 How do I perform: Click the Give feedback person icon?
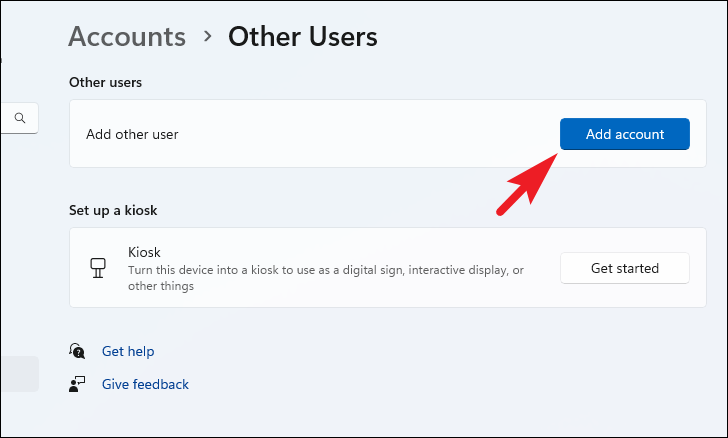point(77,384)
